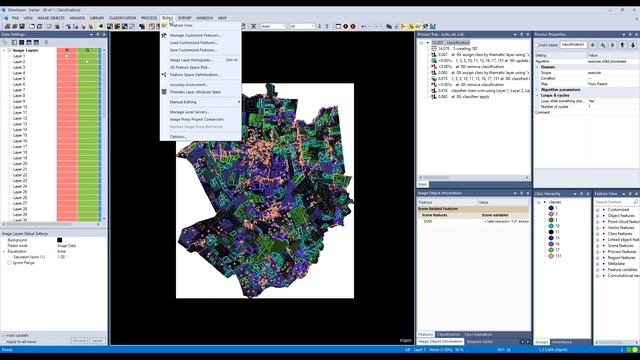This screenshot has height=360, width=640.
Task: Expand the Scene features group
Action: click(x=598, y=246)
